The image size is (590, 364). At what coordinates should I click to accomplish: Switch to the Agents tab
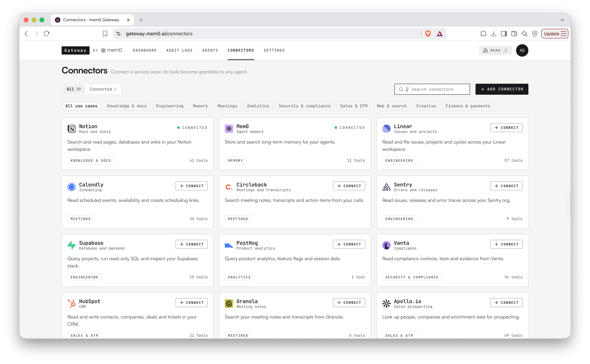210,50
